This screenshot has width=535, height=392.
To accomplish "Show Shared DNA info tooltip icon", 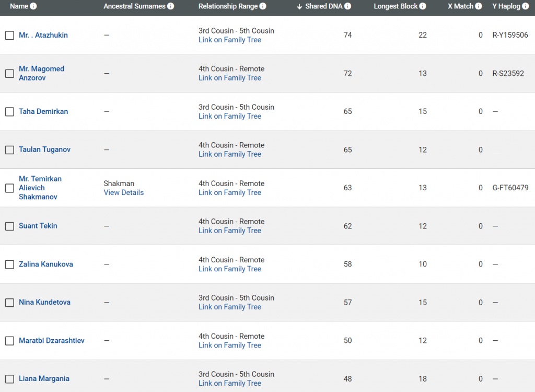I will pyautogui.click(x=348, y=6).
